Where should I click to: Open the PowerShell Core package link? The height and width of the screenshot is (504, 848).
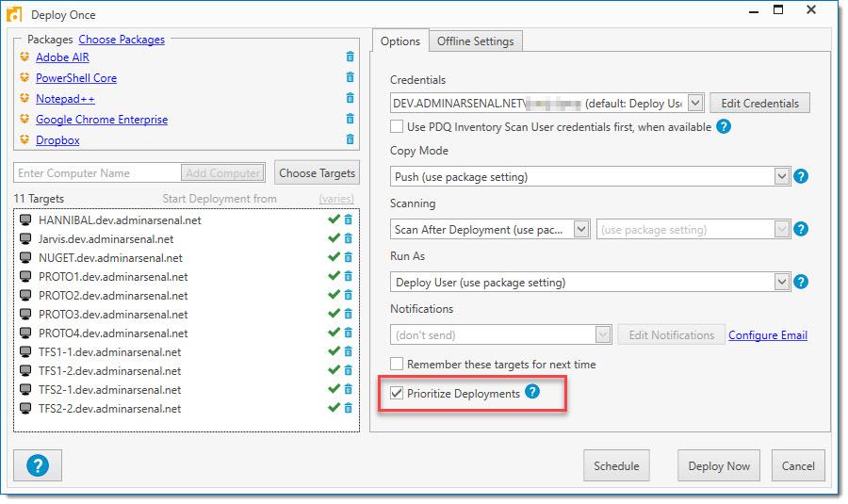click(76, 78)
